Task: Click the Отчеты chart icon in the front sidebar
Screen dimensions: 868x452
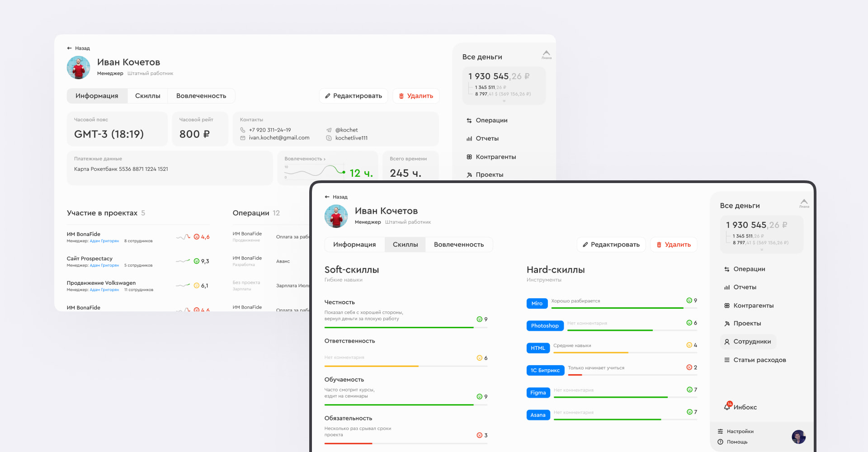Action: point(727,287)
